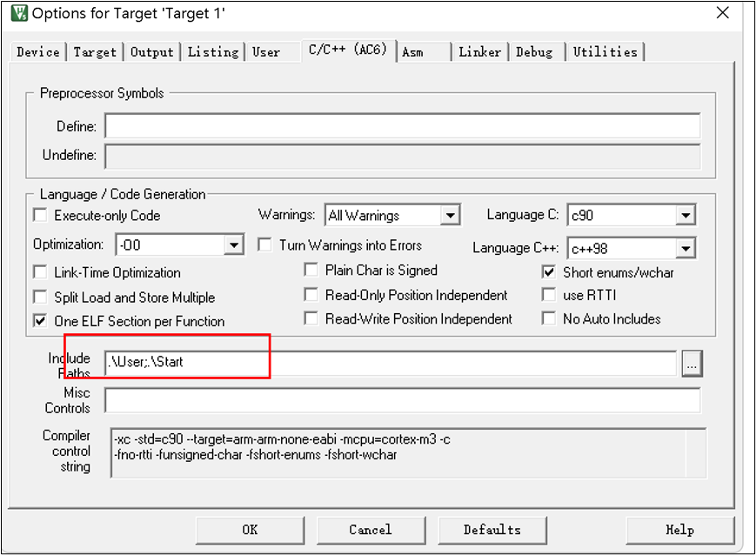The width and height of the screenshot is (756, 555).
Task: Enable Turn Warnings into Errors
Action: 264,244
